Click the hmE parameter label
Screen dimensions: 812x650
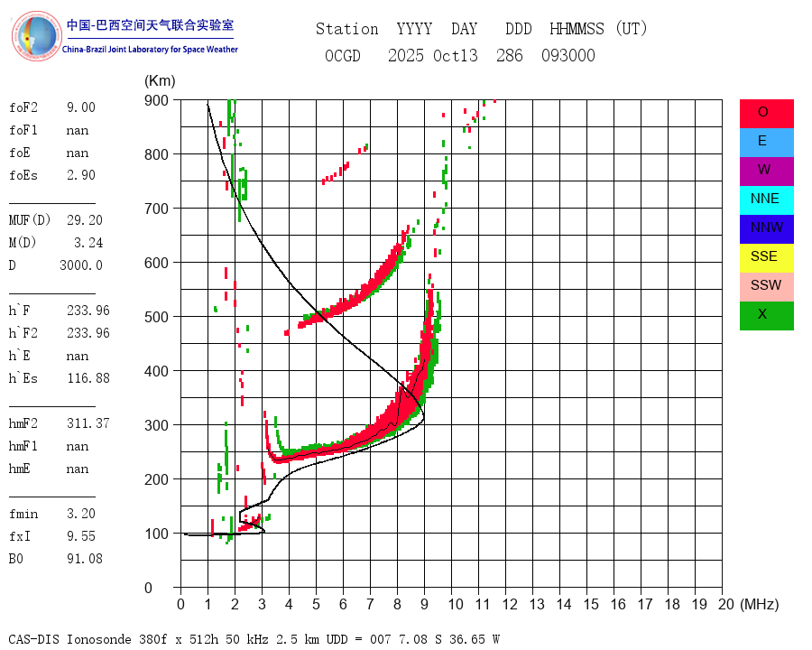[x=20, y=469]
